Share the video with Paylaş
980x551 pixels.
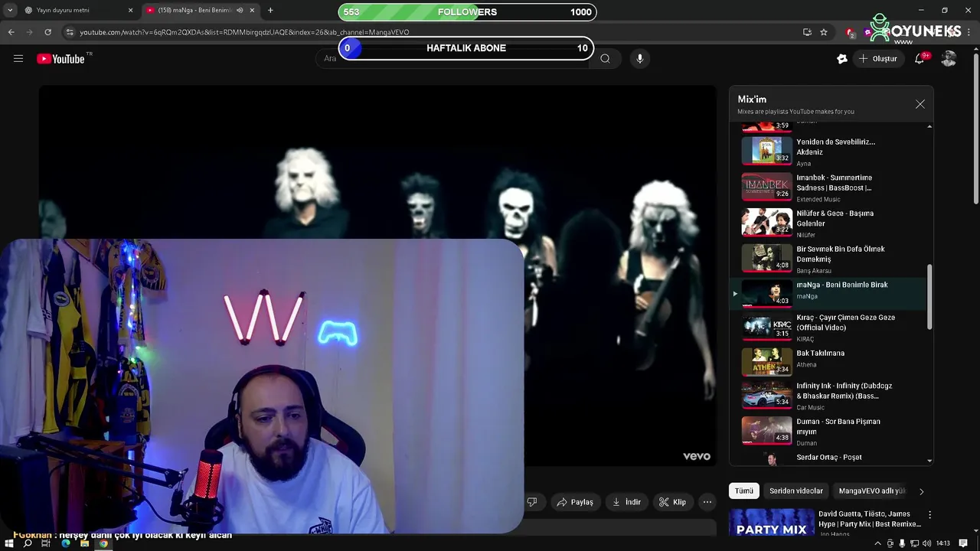point(575,502)
